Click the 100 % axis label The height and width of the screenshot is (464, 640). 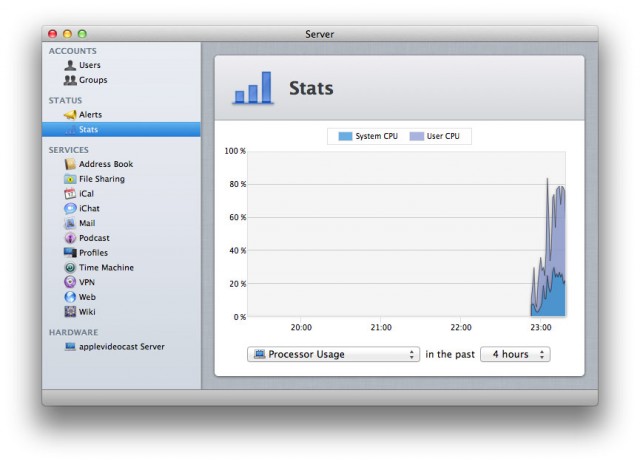[235, 151]
